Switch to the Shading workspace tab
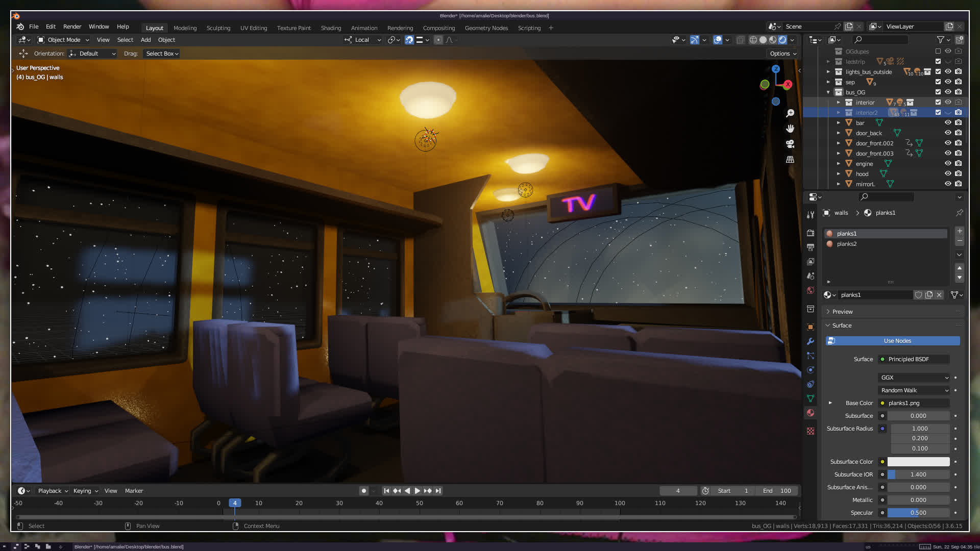 pos(331,28)
